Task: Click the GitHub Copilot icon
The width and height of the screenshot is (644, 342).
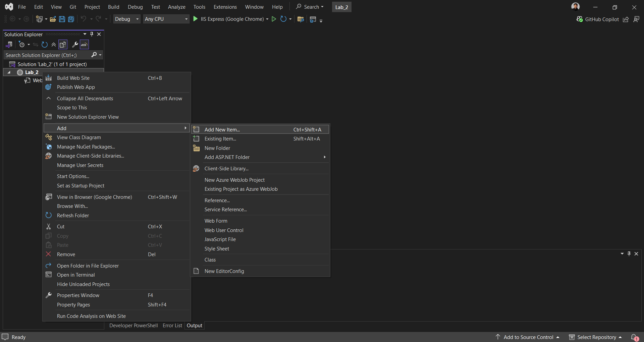Action: click(x=579, y=19)
